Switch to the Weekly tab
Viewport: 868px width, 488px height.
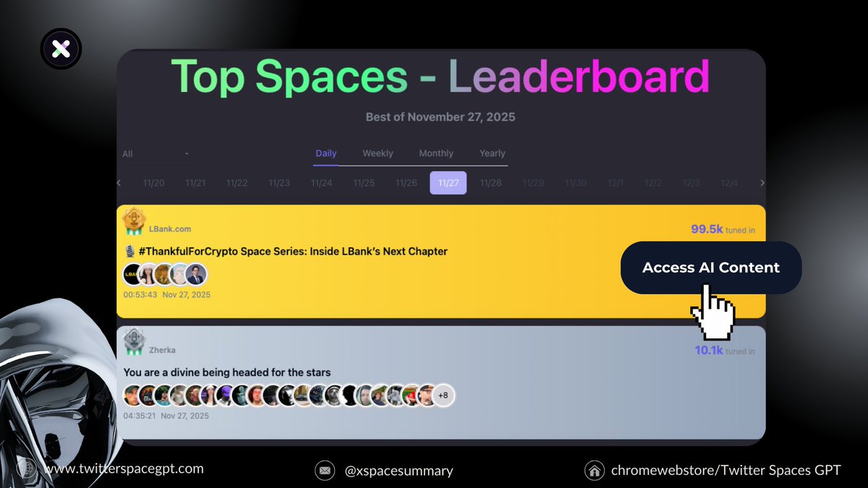click(378, 153)
